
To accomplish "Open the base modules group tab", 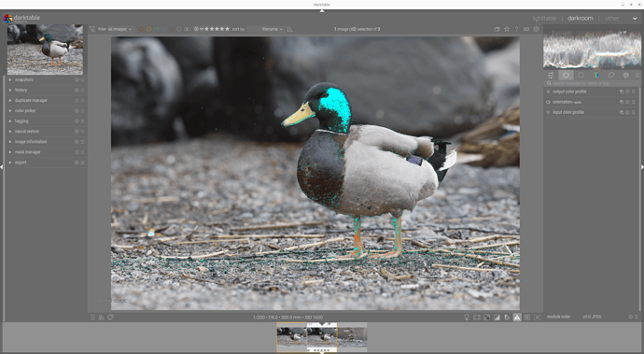I will pyautogui.click(x=581, y=76).
